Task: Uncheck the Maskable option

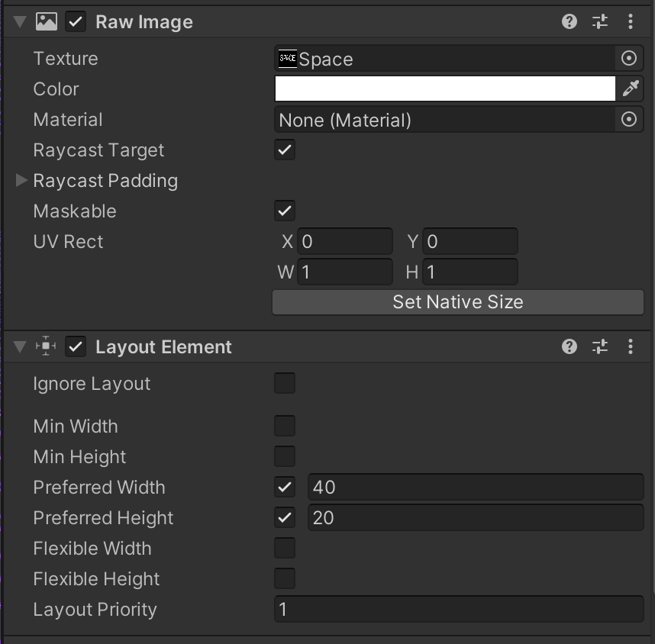Action: (x=285, y=211)
